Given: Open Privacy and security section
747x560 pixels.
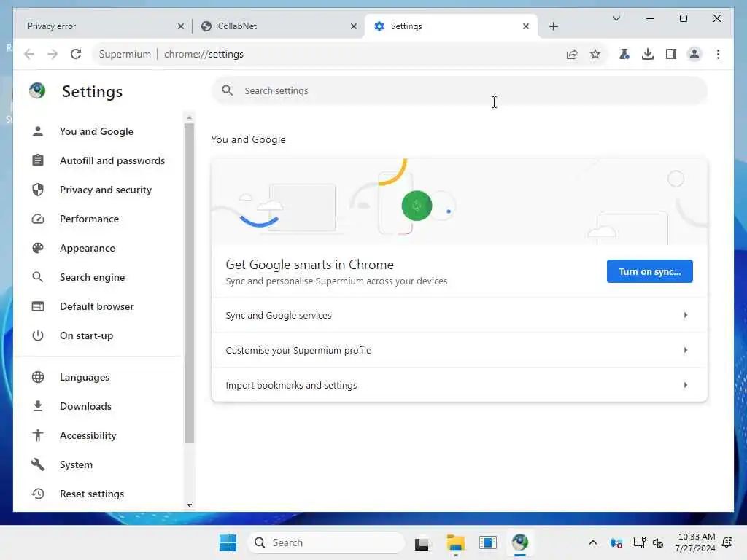Looking at the screenshot, I should (105, 190).
